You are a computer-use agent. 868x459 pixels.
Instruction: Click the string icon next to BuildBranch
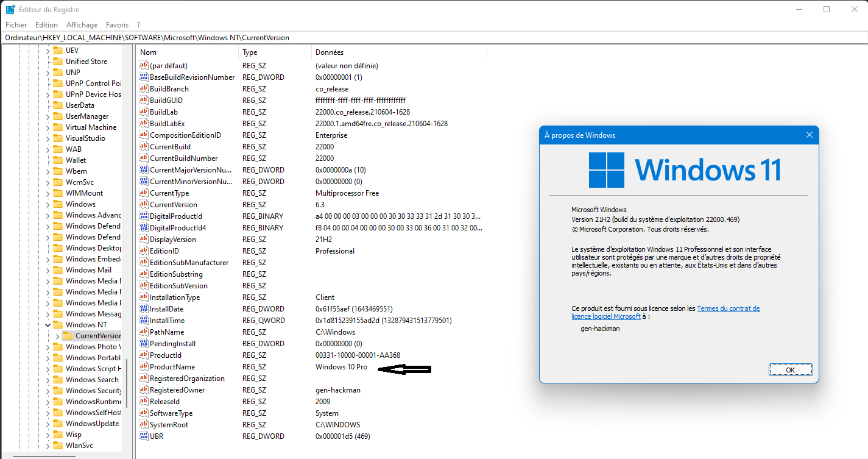(144, 89)
